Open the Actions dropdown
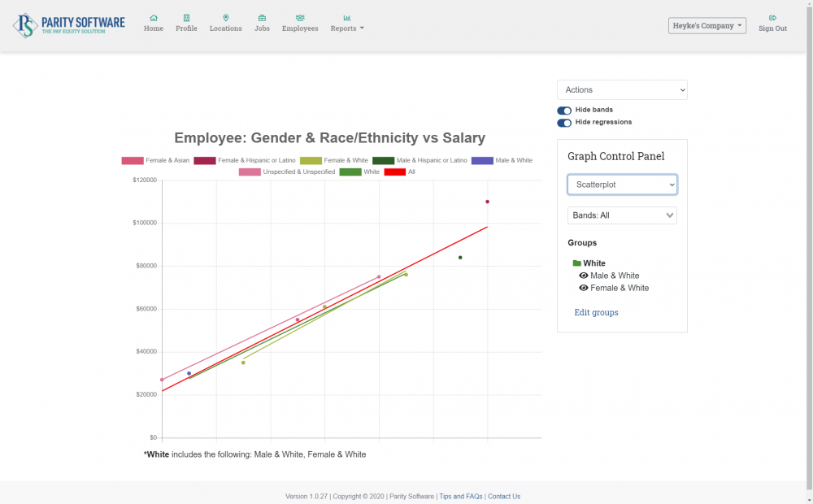Viewport: 813px width, 504px height. coord(622,89)
